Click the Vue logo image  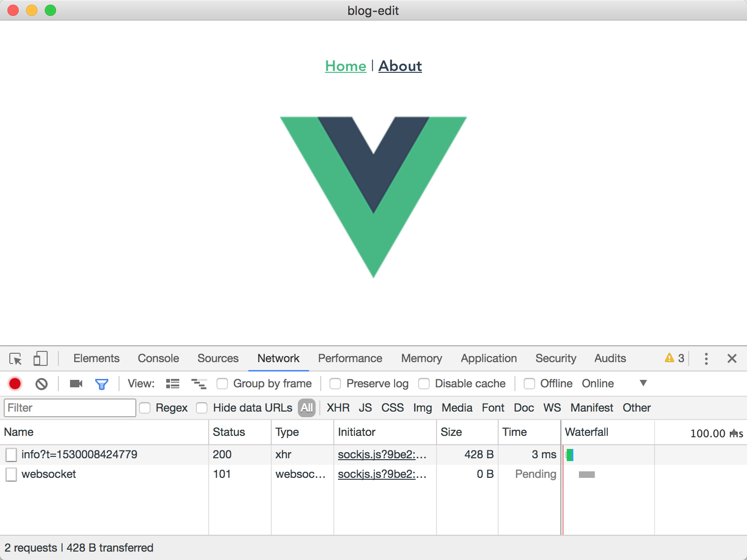373,197
